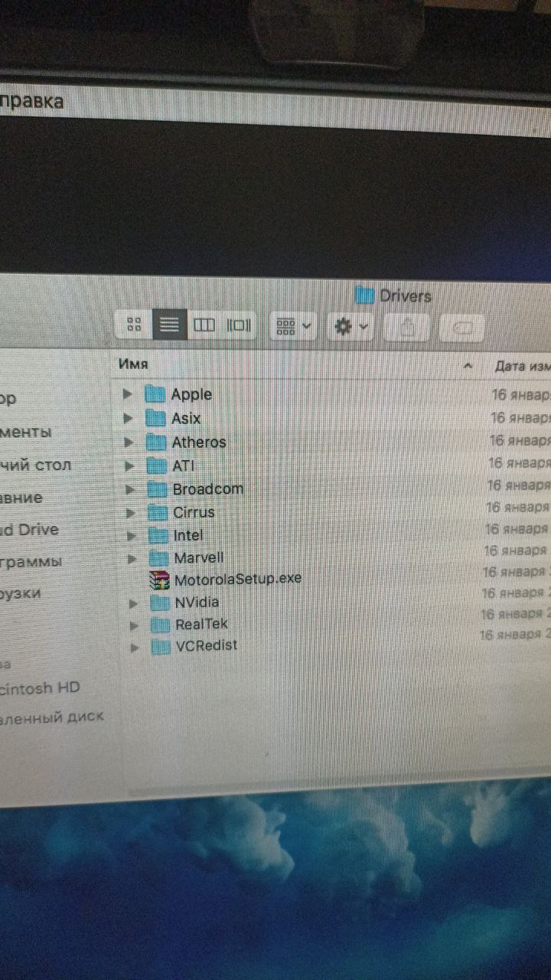Select the Asix folder icon
The height and width of the screenshot is (980, 551).
click(x=156, y=418)
